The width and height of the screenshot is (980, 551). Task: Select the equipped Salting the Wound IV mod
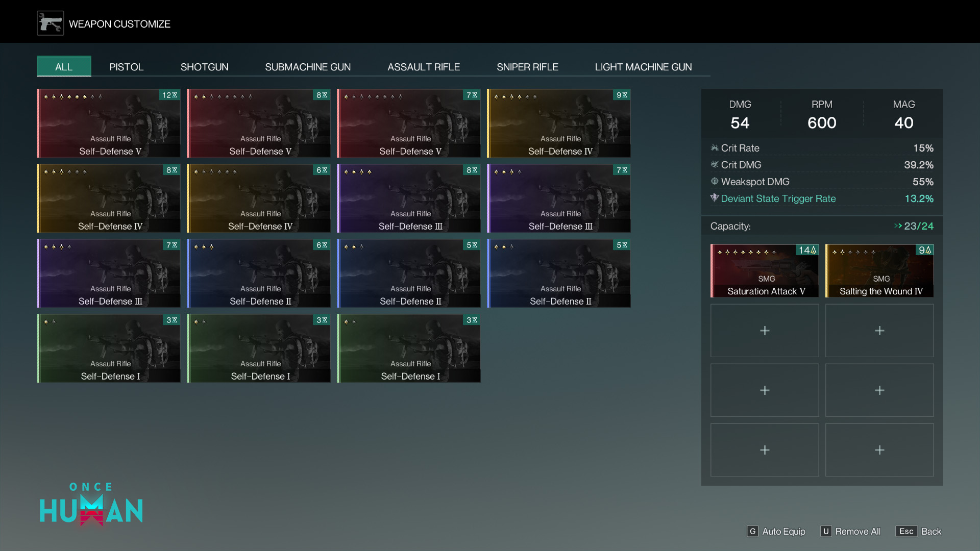point(879,271)
